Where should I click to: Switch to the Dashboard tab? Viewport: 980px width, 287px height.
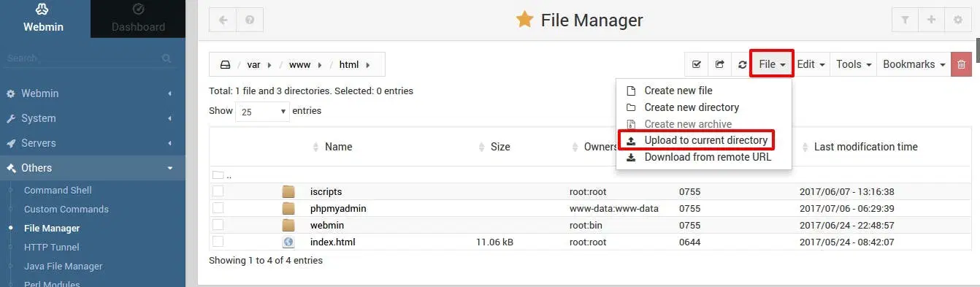point(138,19)
